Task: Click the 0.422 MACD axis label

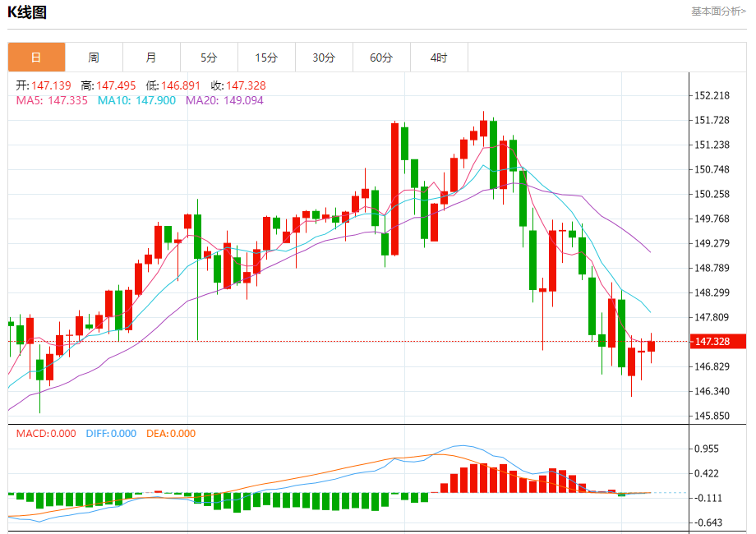Action: pos(707,473)
